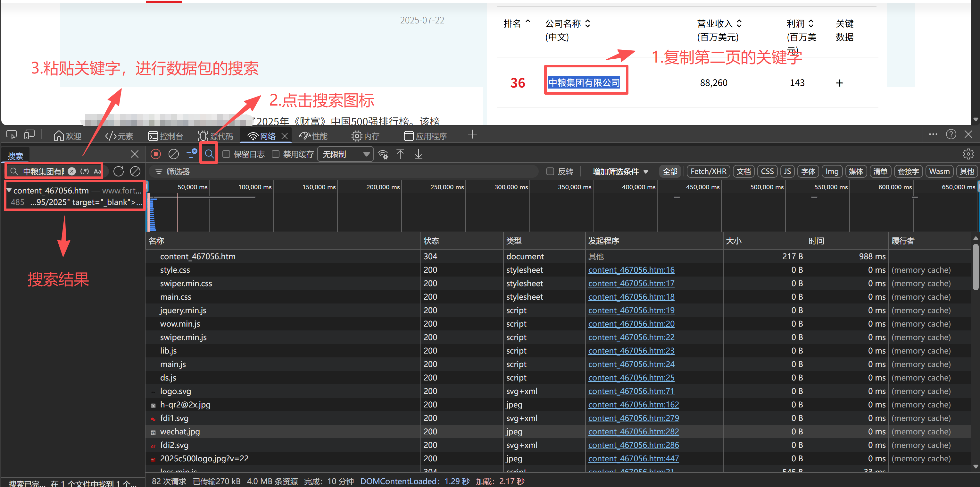Screen dimensions: 980x487
Task: Enable 保留日志 checkbox
Action: (x=226, y=154)
